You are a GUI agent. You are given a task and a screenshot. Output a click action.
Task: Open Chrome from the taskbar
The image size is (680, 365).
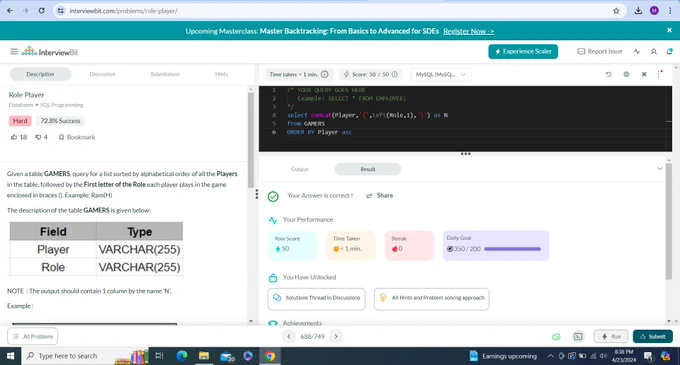[x=270, y=356]
